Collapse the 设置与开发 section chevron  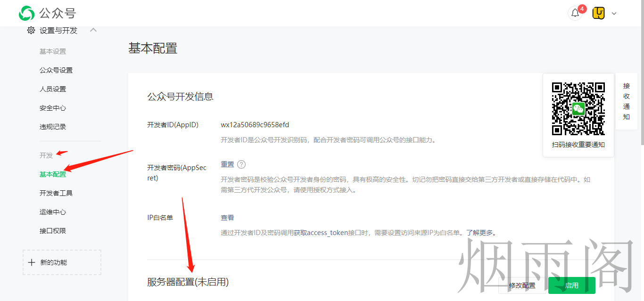pos(93,30)
